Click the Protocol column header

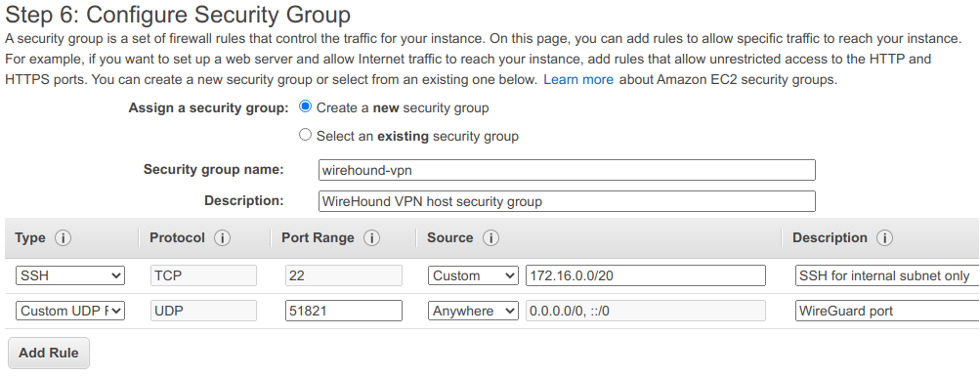[177, 238]
